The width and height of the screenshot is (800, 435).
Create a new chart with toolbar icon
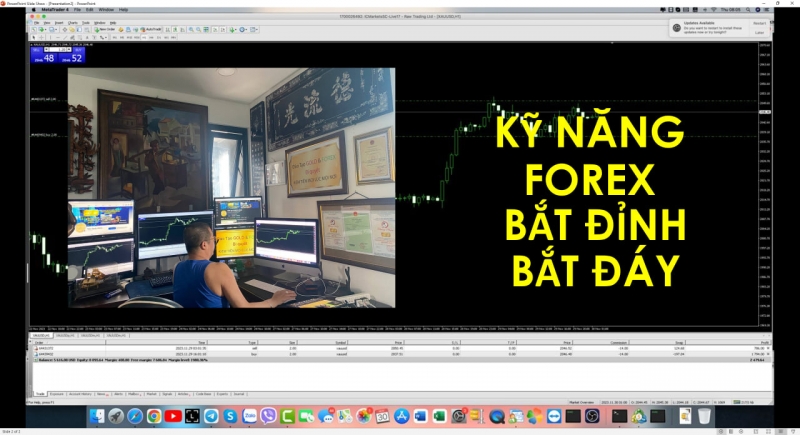click(x=42, y=30)
